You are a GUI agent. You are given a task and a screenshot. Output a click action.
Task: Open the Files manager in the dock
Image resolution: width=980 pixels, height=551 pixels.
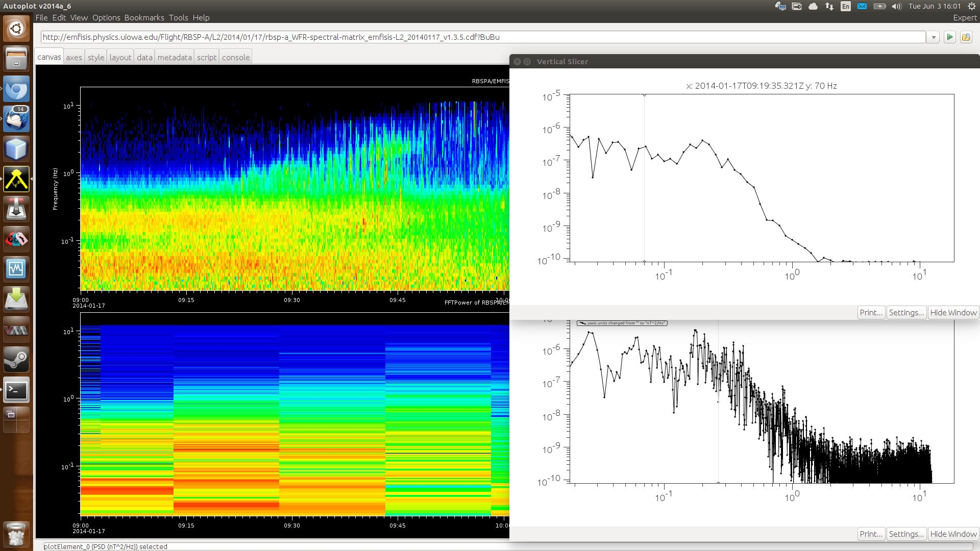(x=16, y=59)
